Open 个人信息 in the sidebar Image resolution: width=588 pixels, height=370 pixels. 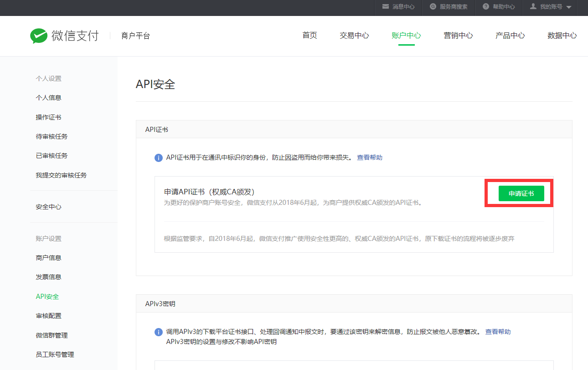tap(48, 98)
